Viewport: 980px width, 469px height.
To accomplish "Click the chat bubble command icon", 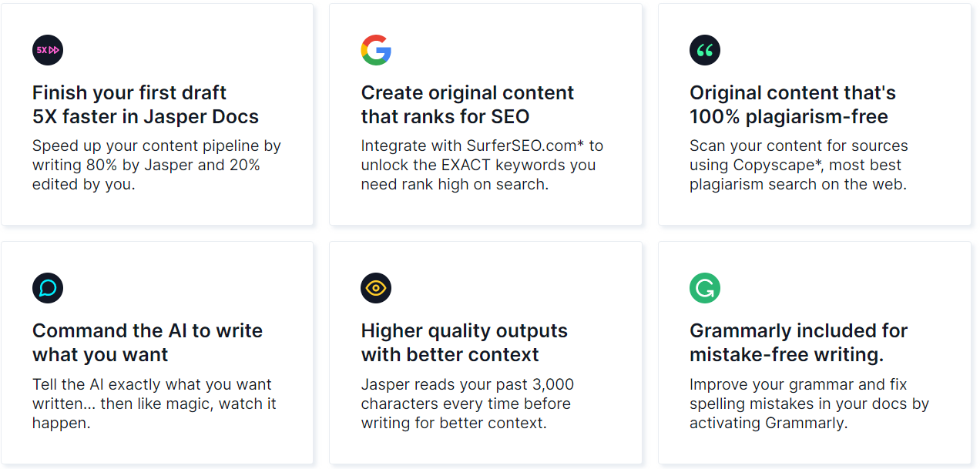I will [x=48, y=288].
